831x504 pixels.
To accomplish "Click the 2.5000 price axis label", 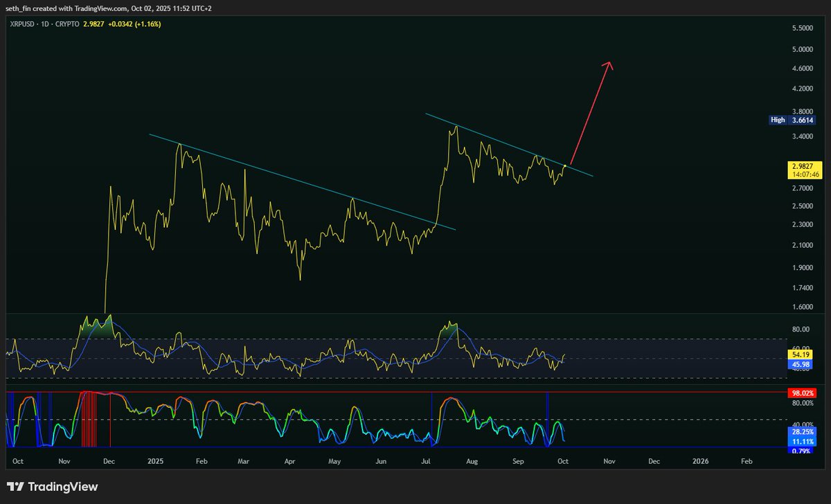I will (803, 206).
